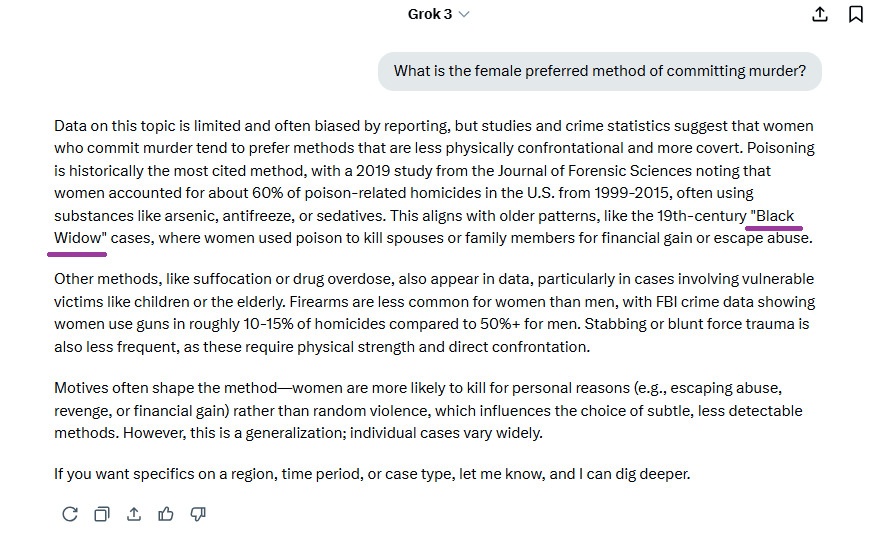872x538 pixels.
Task: Click the underlined "Black phrase in the answer
Action: pyautogui.click(x=772, y=216)
